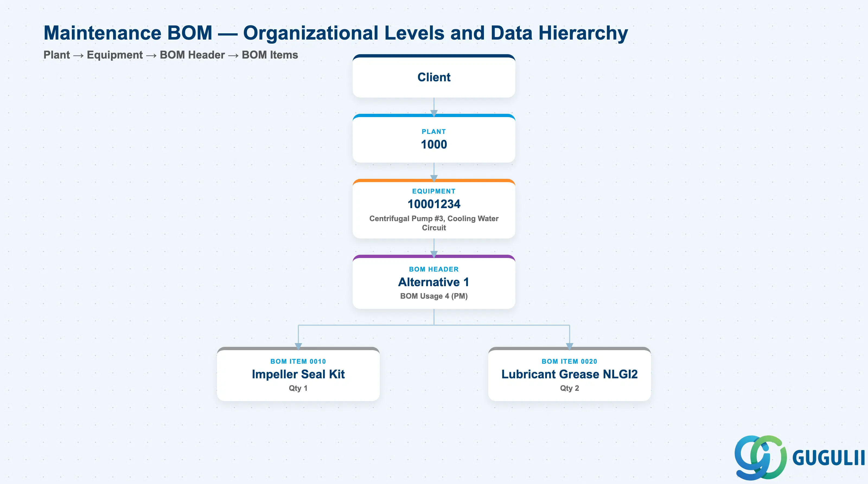Select the Plant 1000 node
Image resolution: width=868 pixels, height=484 pixels.
[434, 138]
